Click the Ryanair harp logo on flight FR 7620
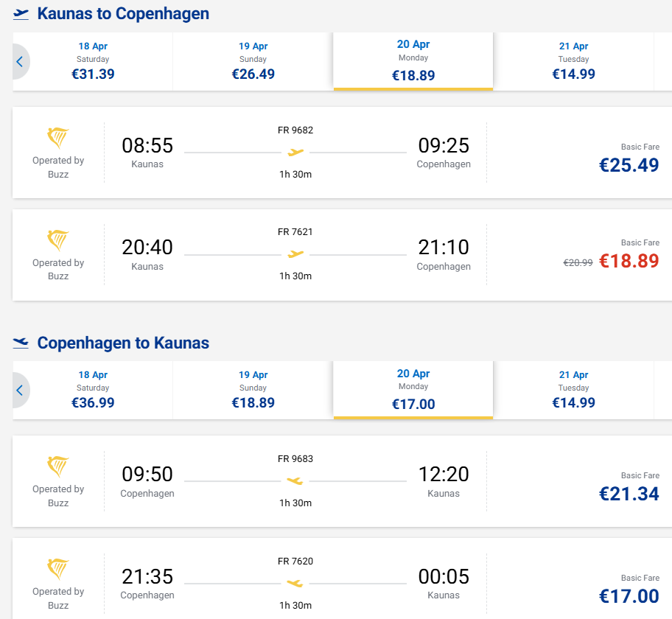This screenshot has width=672, height=619. pos(58,569)
